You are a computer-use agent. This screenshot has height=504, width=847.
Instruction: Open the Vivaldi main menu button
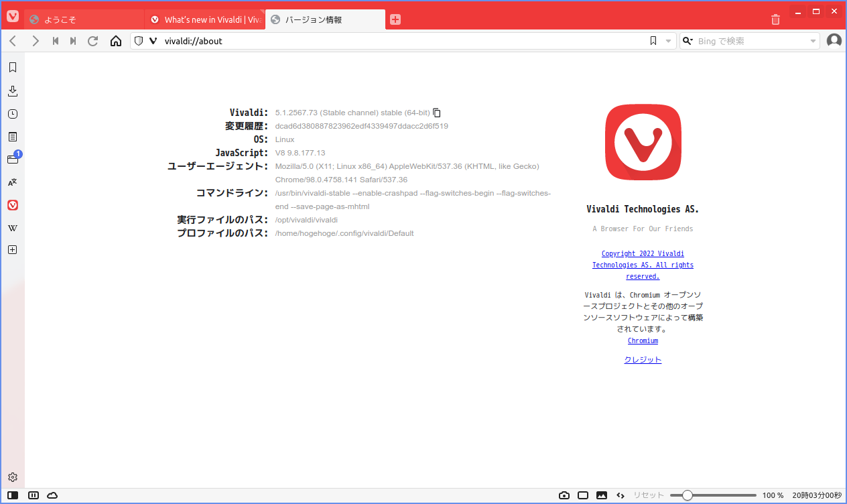coord(13,17)
